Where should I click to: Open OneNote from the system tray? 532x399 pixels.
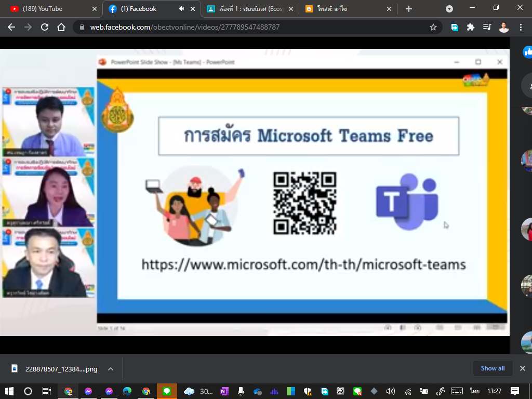pyautogui.click(x=224, y=391)
